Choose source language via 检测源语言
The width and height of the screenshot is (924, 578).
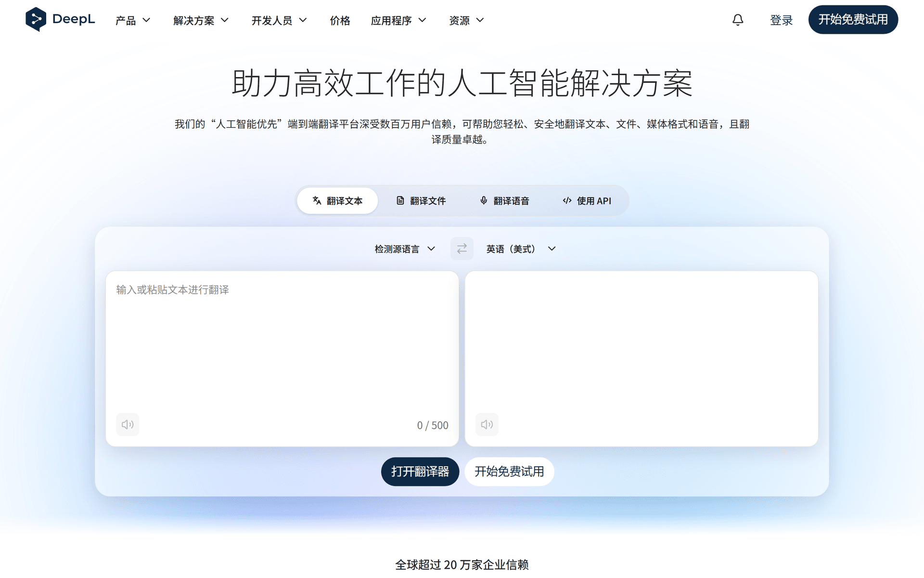405,249
